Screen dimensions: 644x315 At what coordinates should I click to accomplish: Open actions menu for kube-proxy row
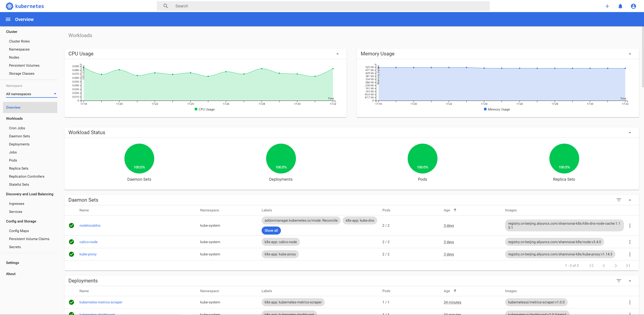pyautogui.click(x=630, y=254)
